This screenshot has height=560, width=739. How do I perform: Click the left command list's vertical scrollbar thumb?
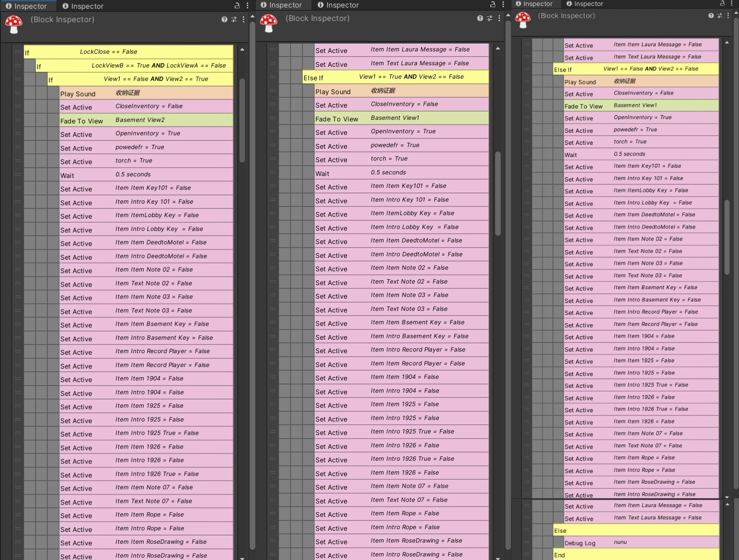(x=242, y=121)
